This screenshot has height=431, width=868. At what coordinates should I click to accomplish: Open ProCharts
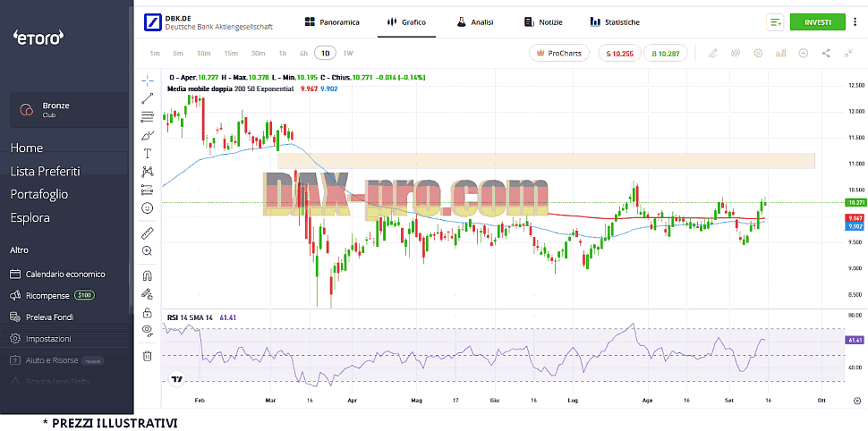tap(559, 53)
